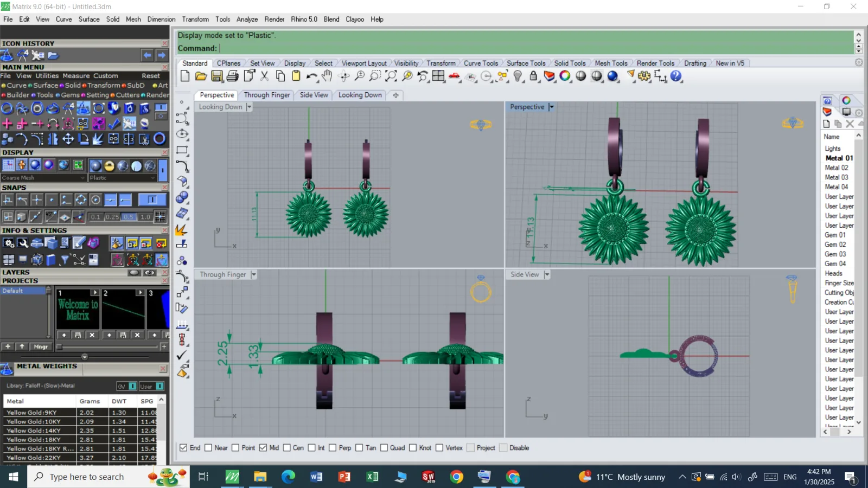Click the Cut scissors icon
Image resolution: width=868 pixels, height=488 pixels.
tap(265, 76)
